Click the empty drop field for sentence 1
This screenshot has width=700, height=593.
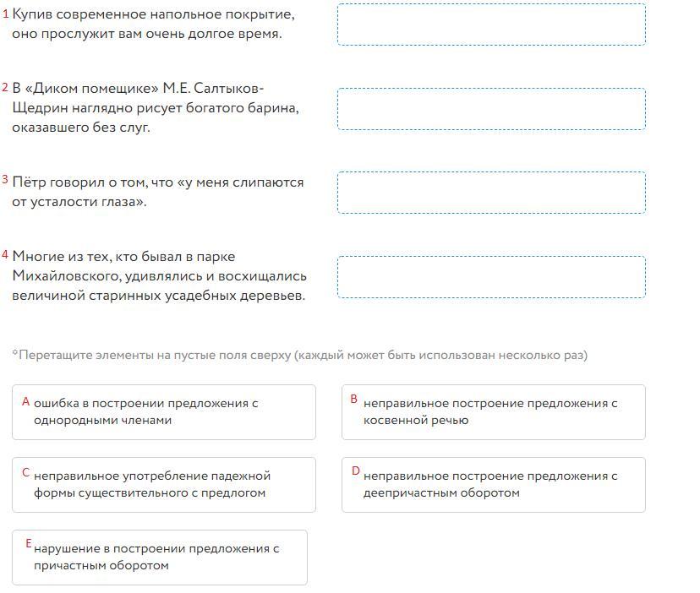(x=491, y=24)
